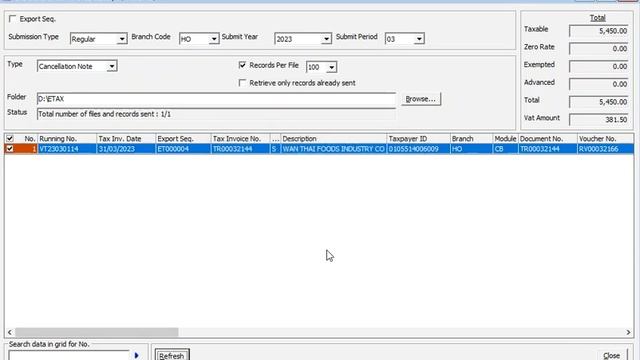This screenshot has width=640, height=360.
Task: Select the ET000004 export sequence cell
Action: pyautogui.click(x=183, y=149)
